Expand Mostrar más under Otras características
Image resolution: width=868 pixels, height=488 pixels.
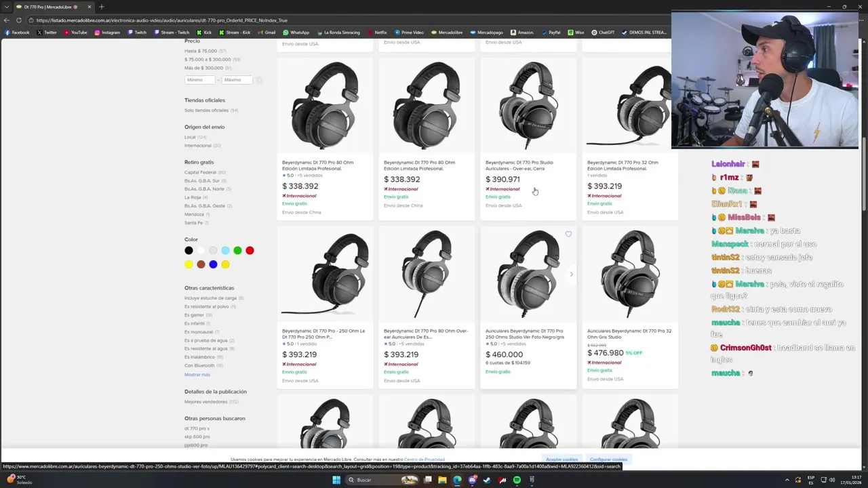click(197, 375)
